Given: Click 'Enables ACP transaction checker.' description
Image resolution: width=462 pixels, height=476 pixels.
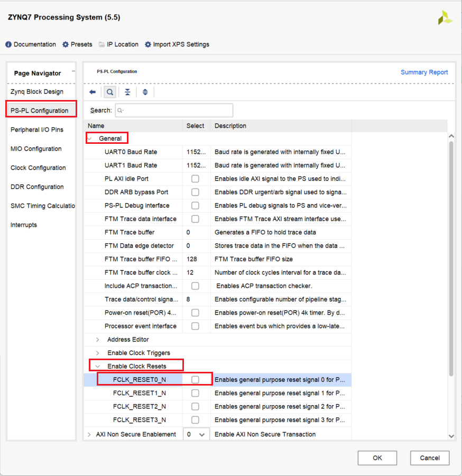Looking at the screenshot, I should tap(264, 286).
